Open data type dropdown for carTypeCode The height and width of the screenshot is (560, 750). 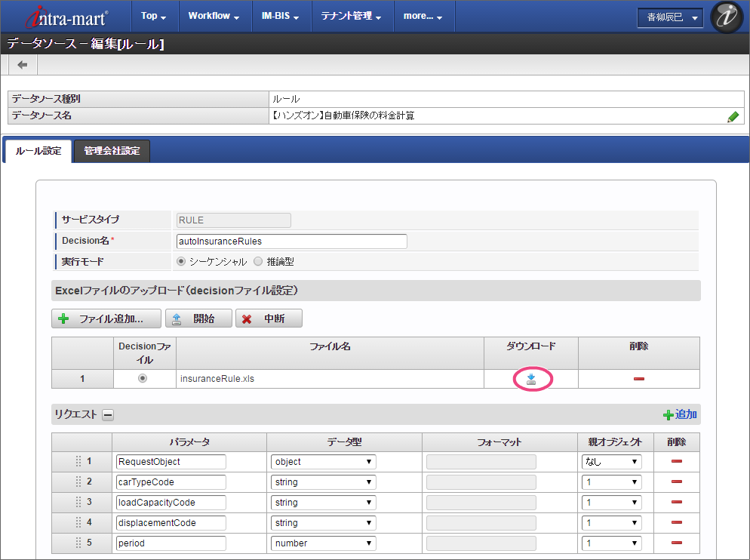pyautogui.click(x=323, y=482)
